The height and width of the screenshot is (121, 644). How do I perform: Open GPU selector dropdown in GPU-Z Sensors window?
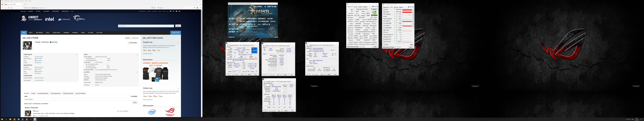[x=392, y=47]
